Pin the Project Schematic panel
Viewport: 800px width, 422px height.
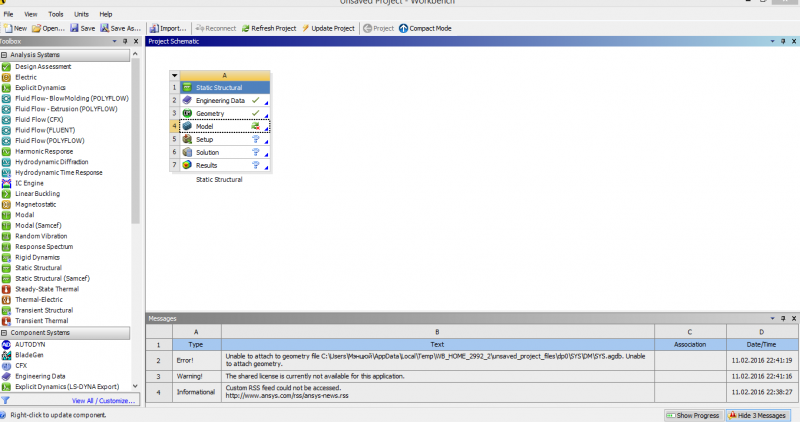[783, 41]
